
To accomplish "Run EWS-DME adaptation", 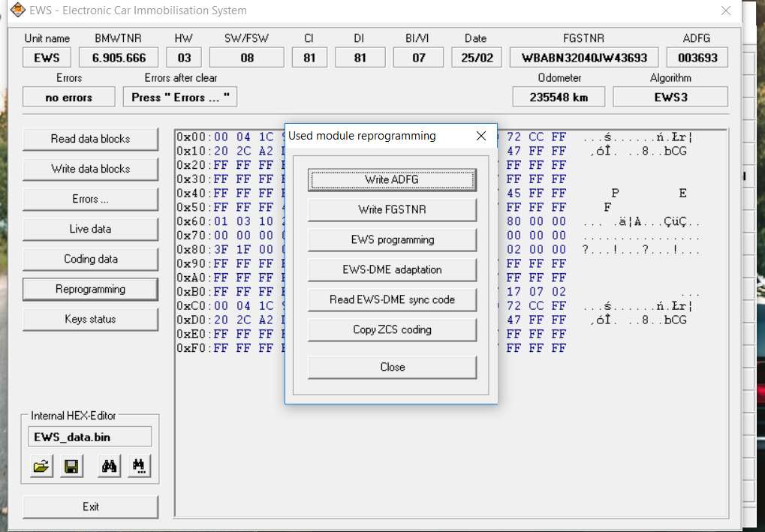I will click(x=392, y=270).
